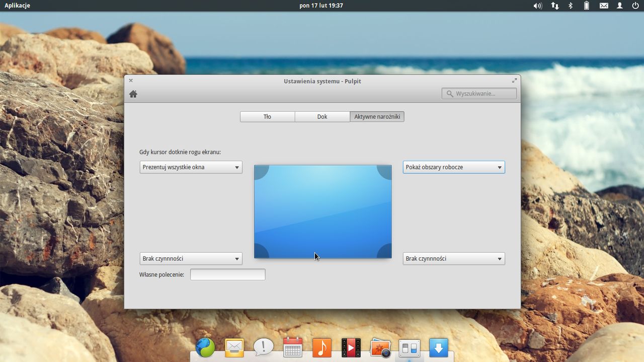The image size is (644, 362).
Task: Open the web browser from the dock
Action: (x=205, y=348)
